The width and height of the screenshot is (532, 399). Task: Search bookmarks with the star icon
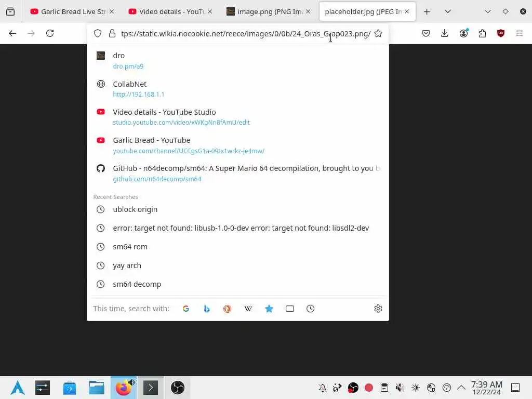(269, 309)
